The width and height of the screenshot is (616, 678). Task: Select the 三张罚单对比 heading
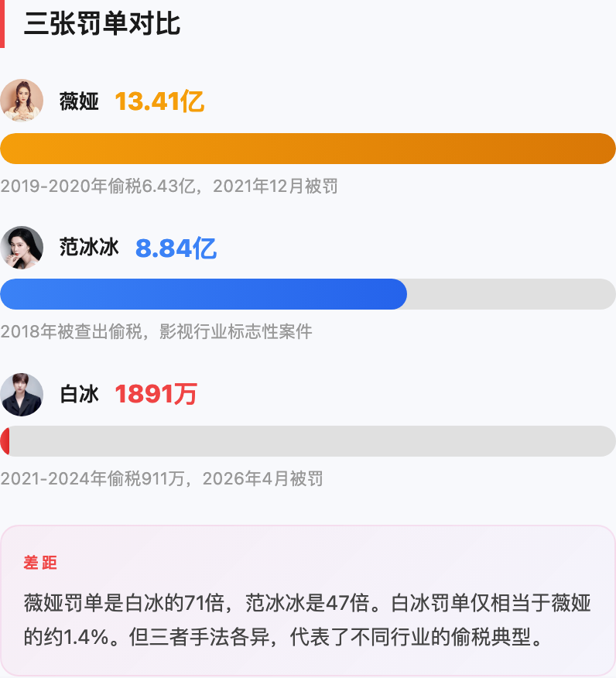102,24
